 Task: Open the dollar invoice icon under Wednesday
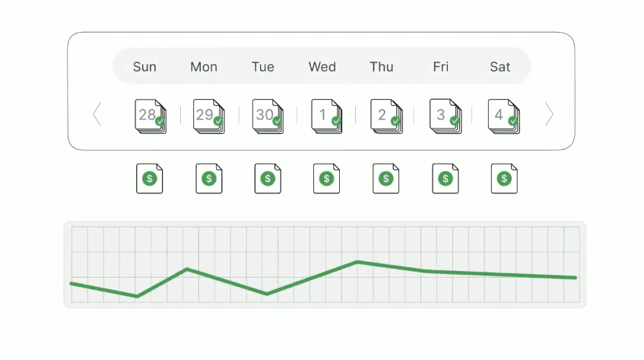click(x=327, y=179)
